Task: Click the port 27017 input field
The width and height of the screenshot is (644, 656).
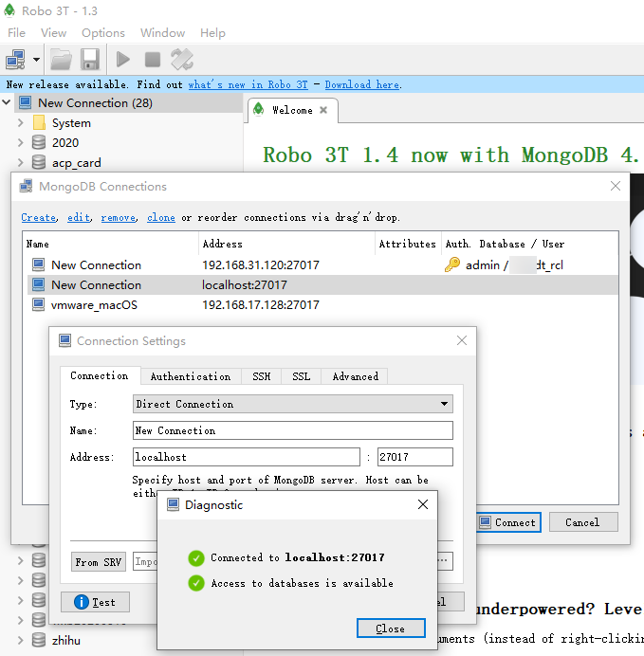Action: coord(414,457)
